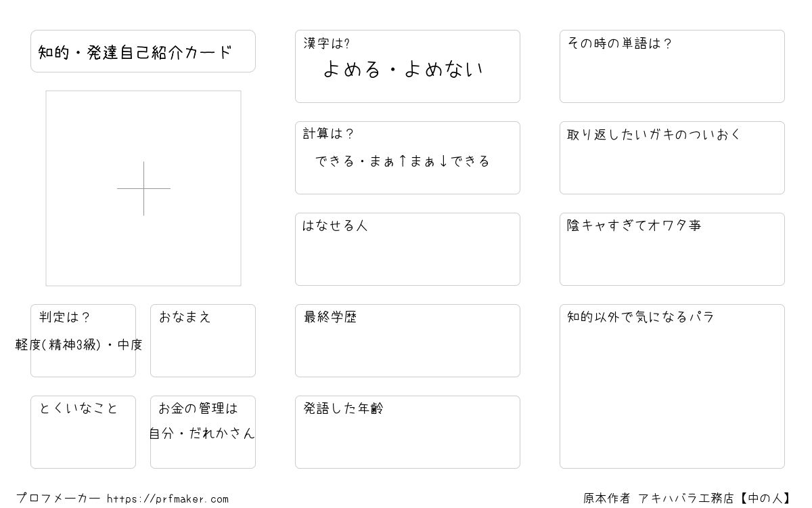Click the 漢字は? heading label
The width and height of the screenshot is (812, 508).
click(x=327, y=43)
